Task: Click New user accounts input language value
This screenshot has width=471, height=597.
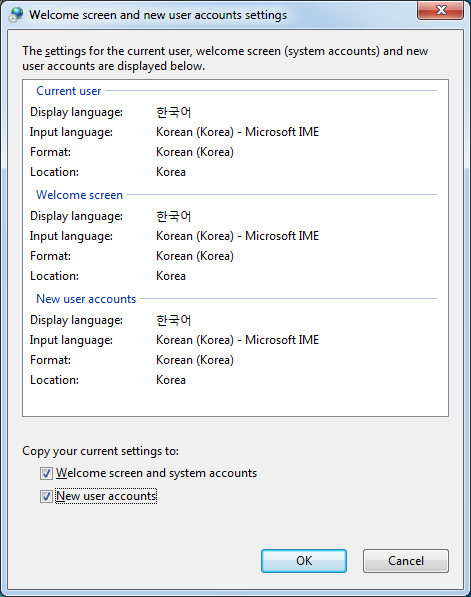Action: point(238,340)
